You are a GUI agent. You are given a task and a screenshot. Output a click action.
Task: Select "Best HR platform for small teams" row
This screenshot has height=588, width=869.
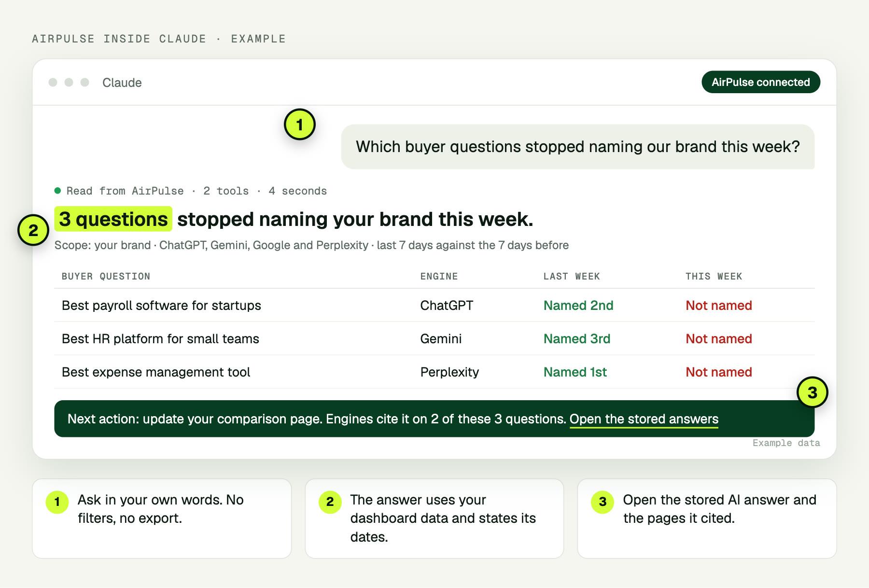pos(434,338)
